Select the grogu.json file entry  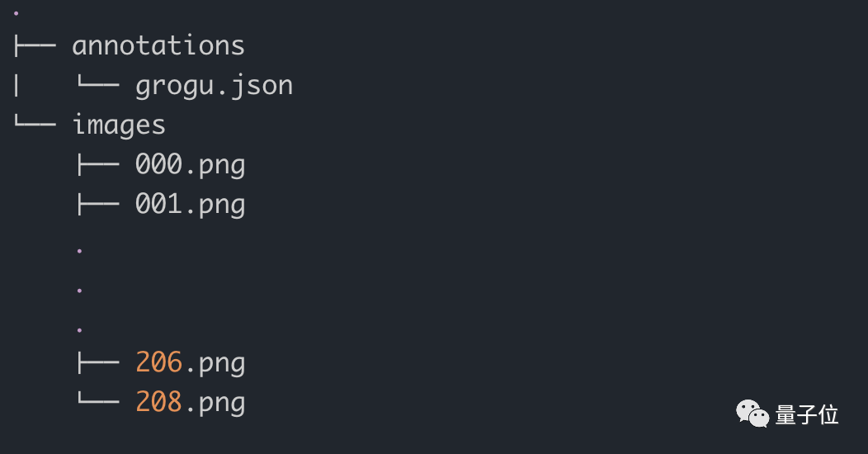(215, 87)
